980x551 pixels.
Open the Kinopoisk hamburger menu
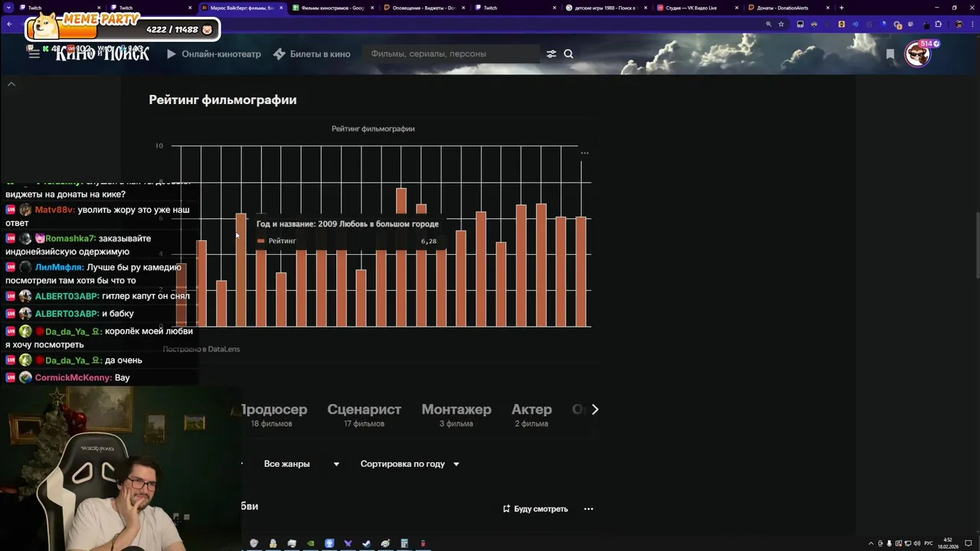[34, 54]
